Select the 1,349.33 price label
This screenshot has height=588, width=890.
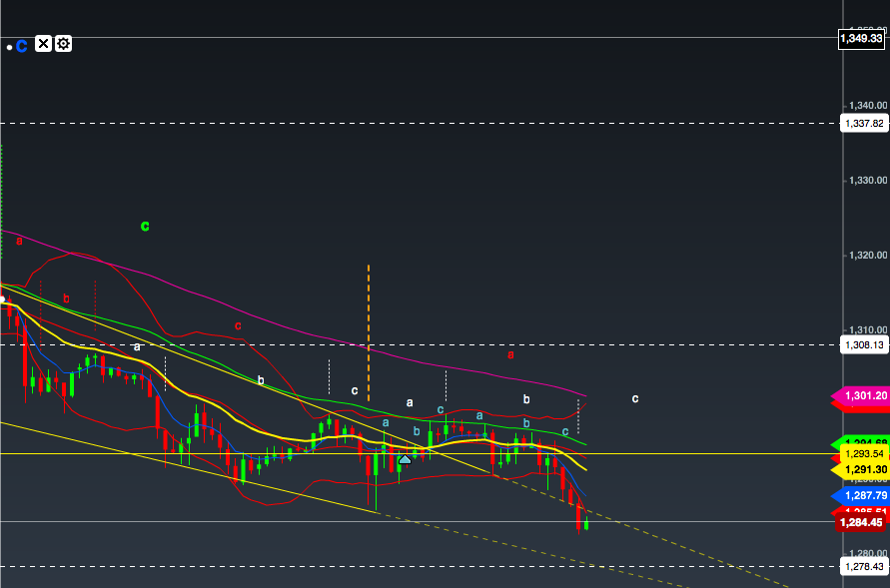tap(861, 38)
